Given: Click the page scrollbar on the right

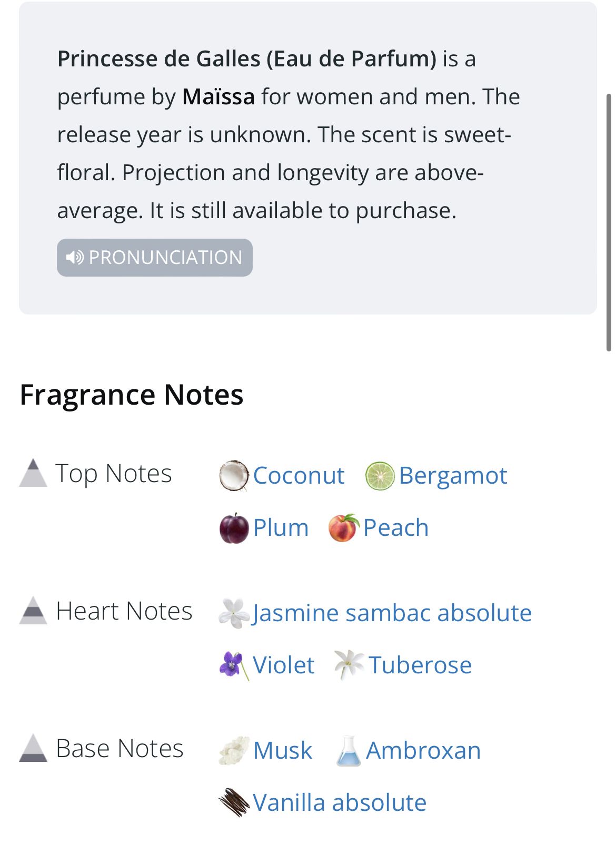Looking at the screenshot, I should coord(609,221).
